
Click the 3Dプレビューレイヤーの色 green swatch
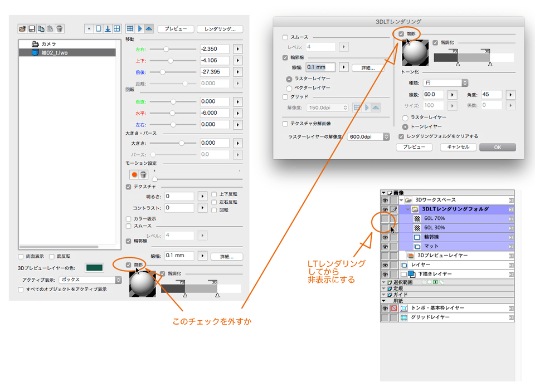94,268
